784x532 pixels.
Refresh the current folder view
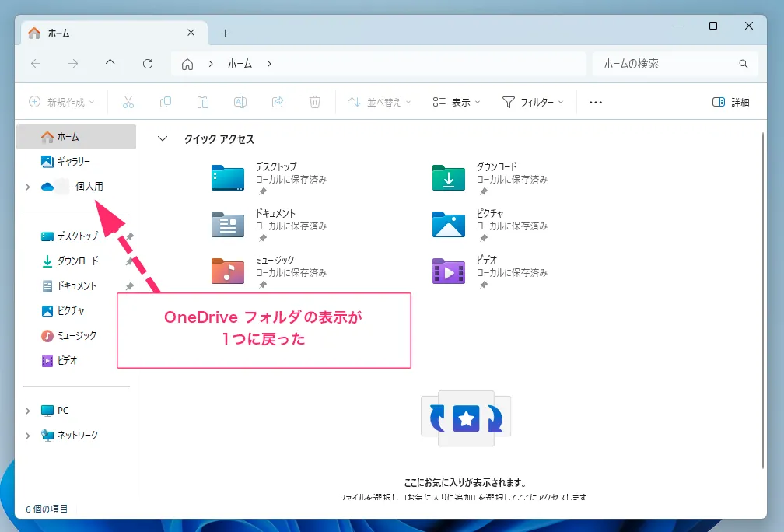148,64
